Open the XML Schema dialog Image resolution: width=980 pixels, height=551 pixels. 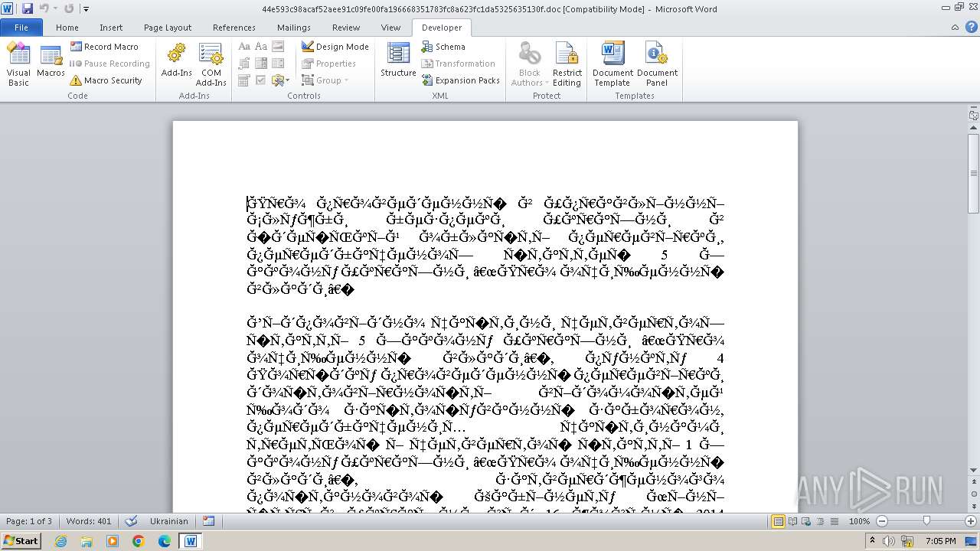point(443,47)
